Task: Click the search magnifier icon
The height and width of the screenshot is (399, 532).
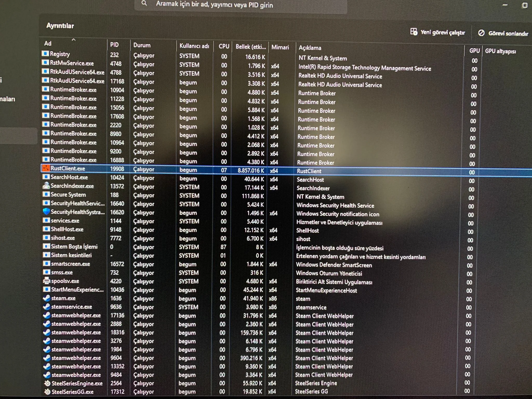Action: point(144,3)
